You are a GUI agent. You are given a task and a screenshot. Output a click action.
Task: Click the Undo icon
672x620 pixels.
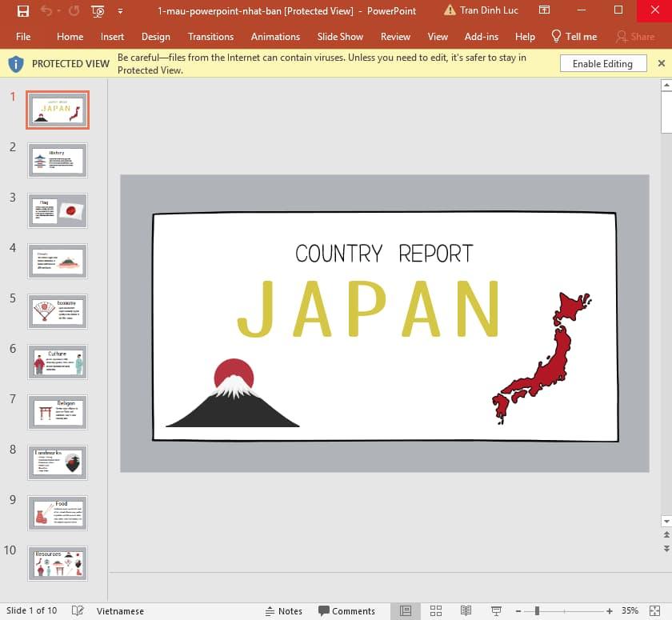(46, 10)
